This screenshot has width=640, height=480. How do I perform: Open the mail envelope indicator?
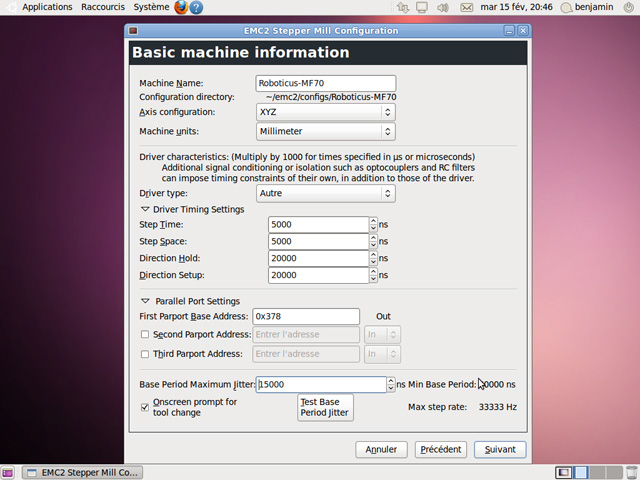click(x=467, y=7)
